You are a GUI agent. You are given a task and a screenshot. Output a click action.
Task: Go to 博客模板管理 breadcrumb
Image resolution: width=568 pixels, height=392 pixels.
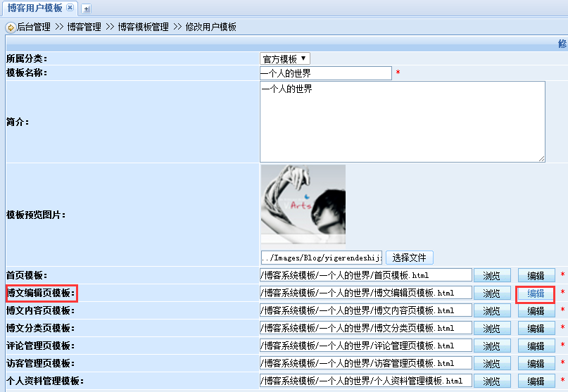pyautogui.click(x=143, y=27)
